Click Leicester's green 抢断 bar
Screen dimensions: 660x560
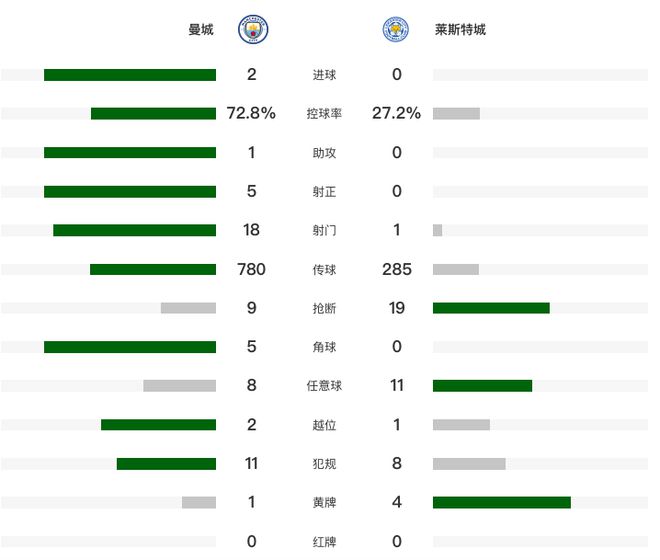[x=491, y=308]
